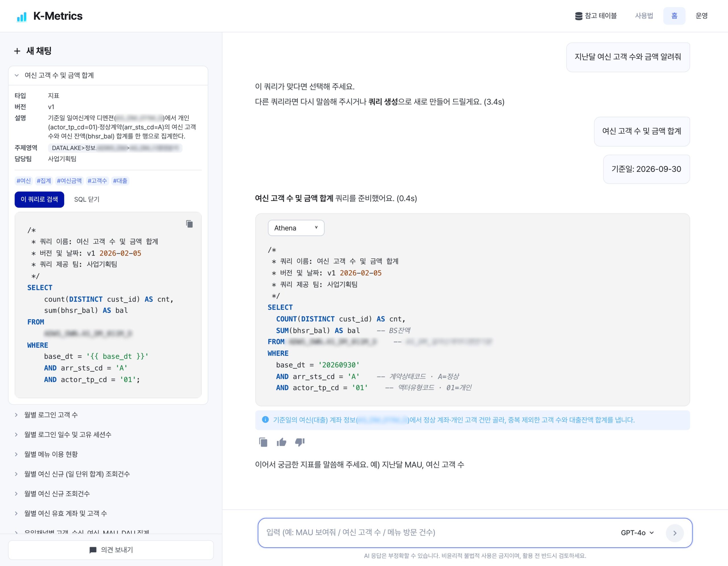
Task: Click the #고객수 tag
Action: [x=97, y=181]
